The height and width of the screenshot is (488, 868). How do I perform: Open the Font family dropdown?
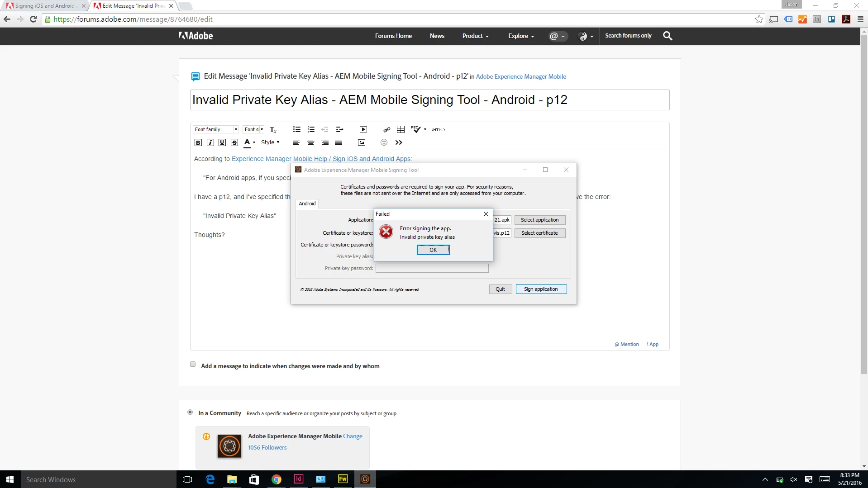pyautogui.click(x=216, y=129)
